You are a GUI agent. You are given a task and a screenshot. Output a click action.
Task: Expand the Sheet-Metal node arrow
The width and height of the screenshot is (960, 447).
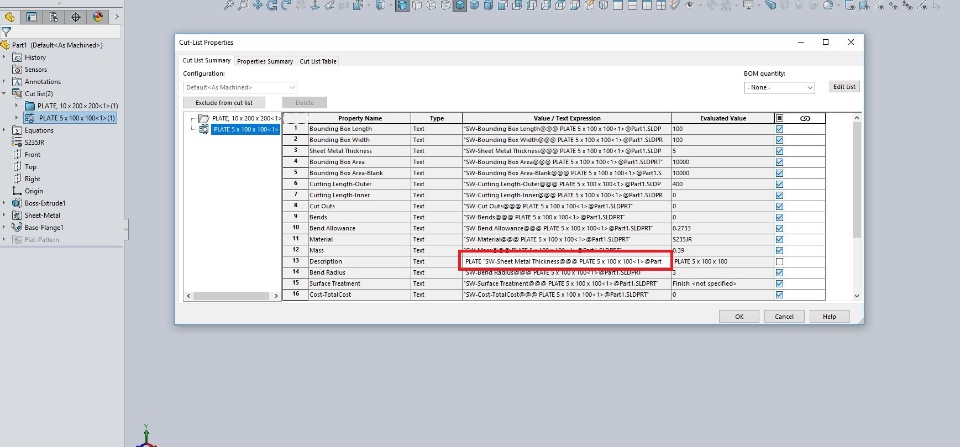click(x=4, y=216)
